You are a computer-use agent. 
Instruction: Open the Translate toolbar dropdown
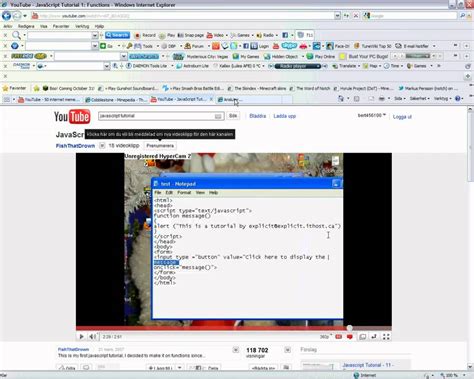(346, 66)
